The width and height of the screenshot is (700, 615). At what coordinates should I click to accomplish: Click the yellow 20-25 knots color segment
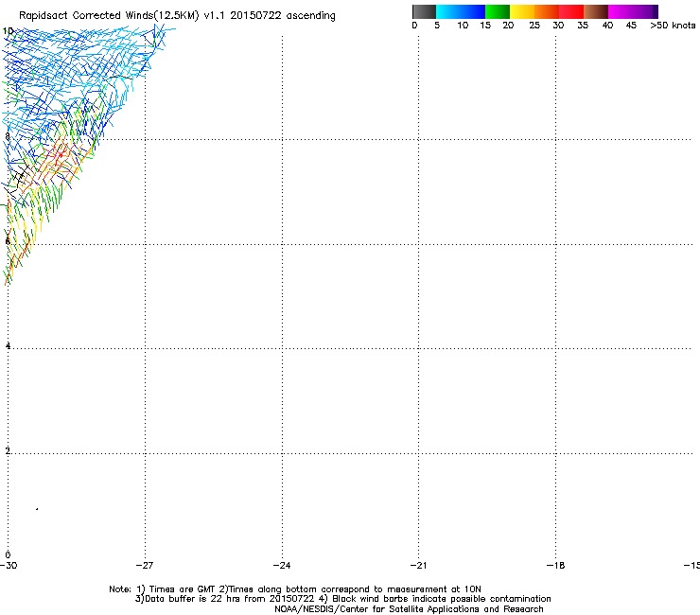point(522,11)
